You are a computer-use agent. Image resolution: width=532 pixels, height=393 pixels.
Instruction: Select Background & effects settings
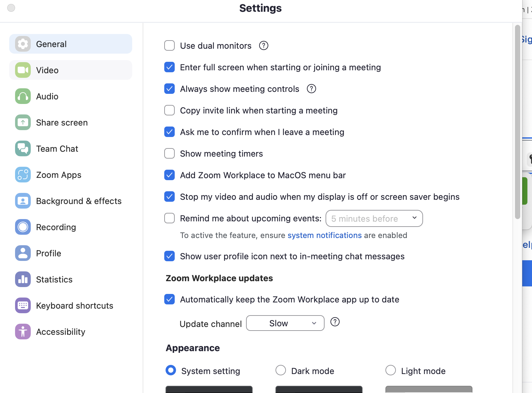click(79, 201)
